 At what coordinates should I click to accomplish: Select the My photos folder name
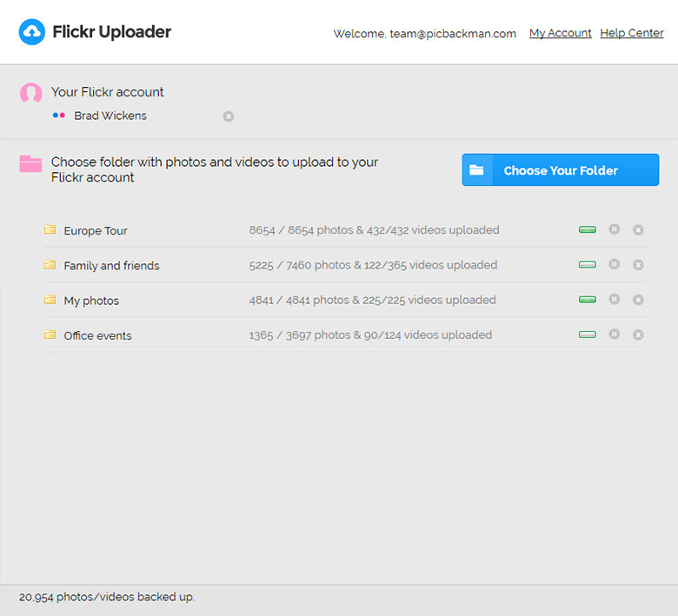coord(91,301)
